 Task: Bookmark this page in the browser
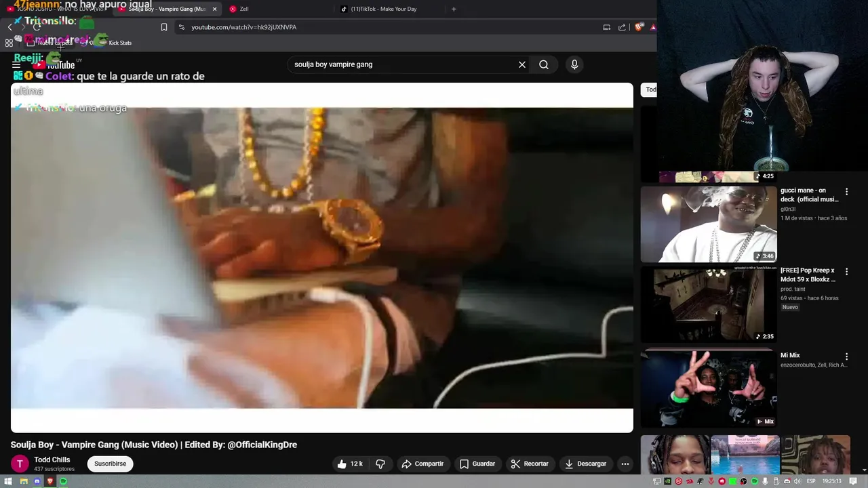164,27
